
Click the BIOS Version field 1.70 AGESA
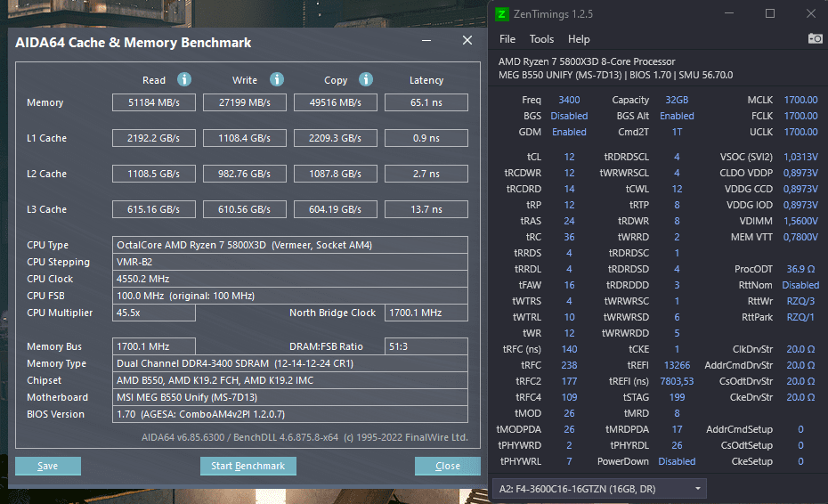pos(290,414)
